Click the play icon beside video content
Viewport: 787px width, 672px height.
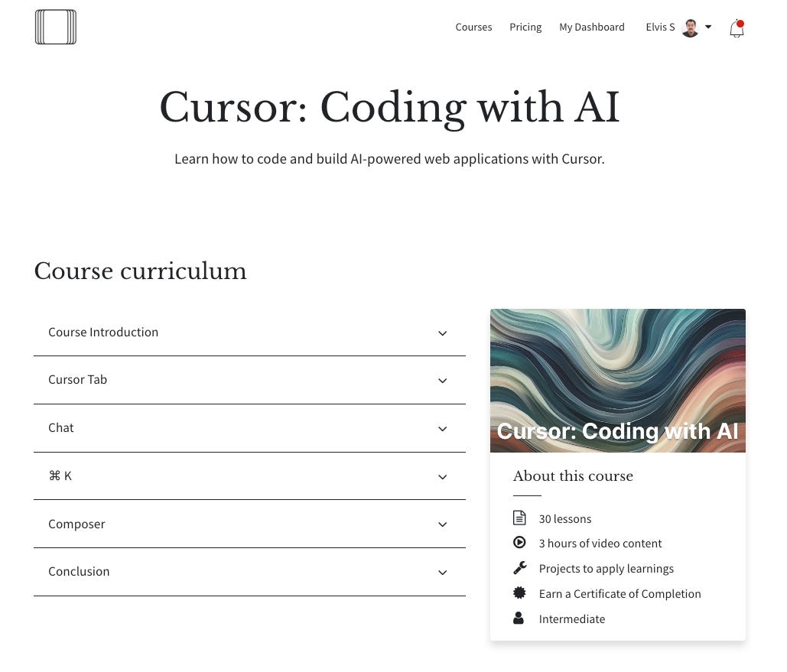pyautogui.click(x=519, y=543)
